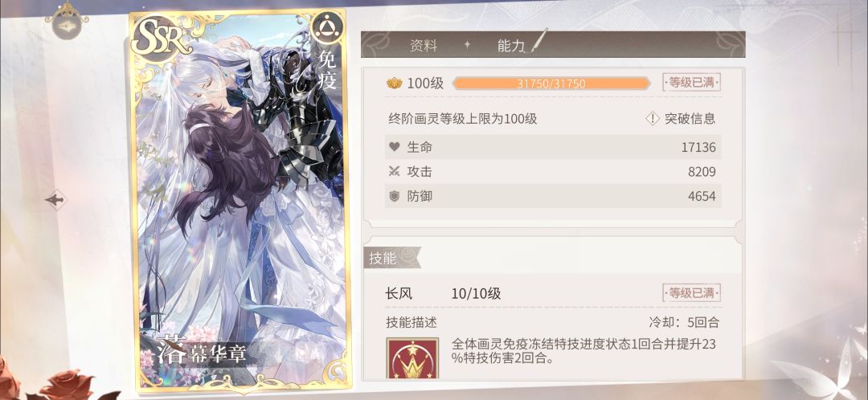Click the shield icon beside 防御
Screen dimensions: 868x400
[x=394, y=196]
